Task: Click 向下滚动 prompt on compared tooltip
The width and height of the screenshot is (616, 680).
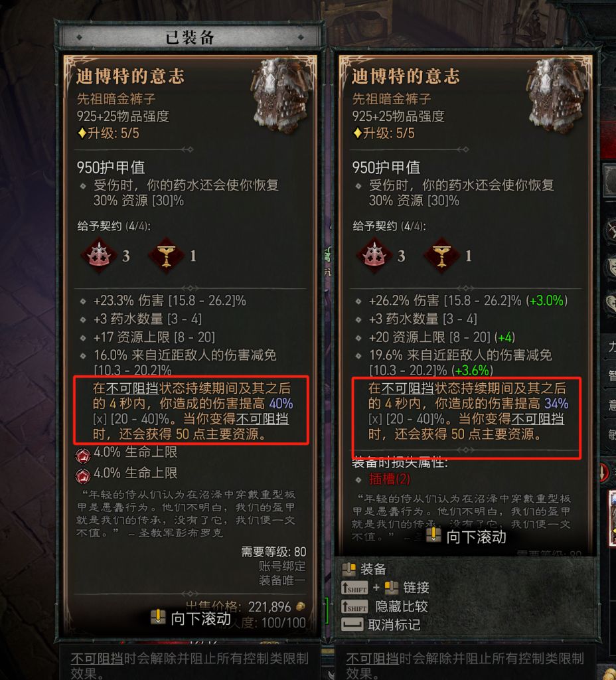Action: [466, 537]
